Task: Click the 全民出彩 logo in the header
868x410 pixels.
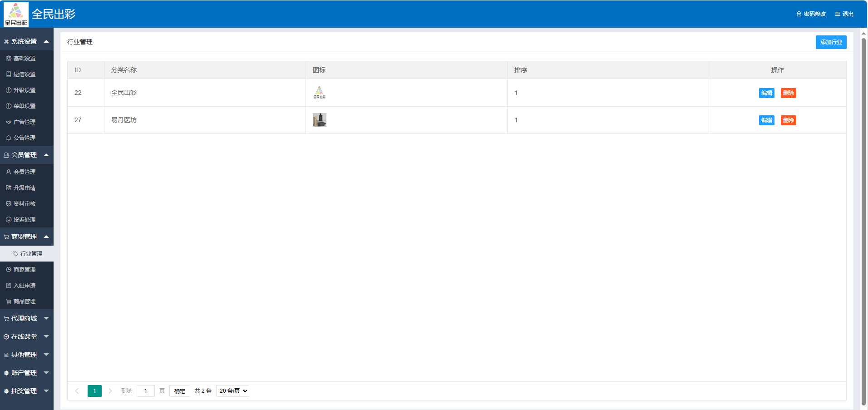Action: click(16, 15)
